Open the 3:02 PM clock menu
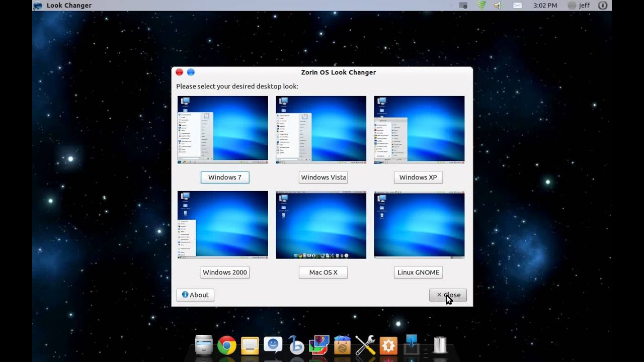The image size is (644, 362). click(x=545, y=6)
